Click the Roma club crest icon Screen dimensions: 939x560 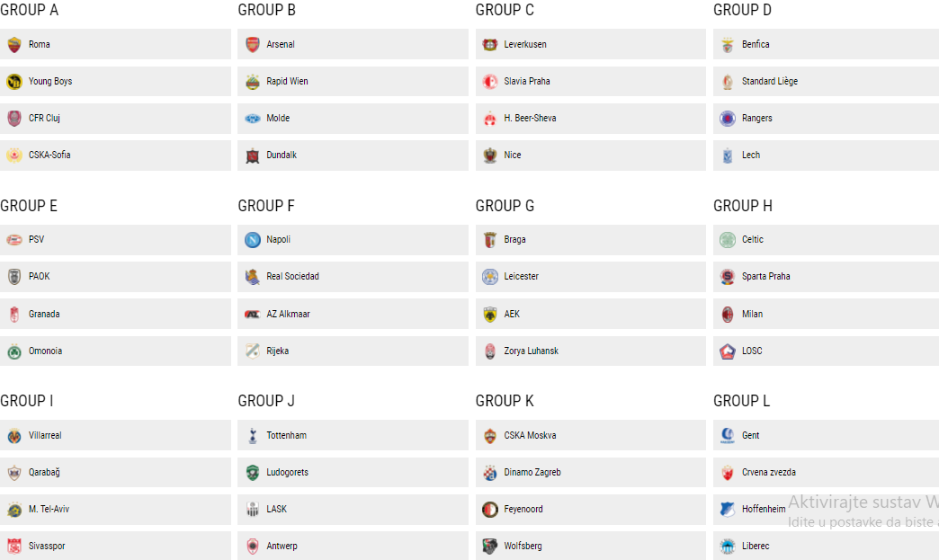pos(13,45)
